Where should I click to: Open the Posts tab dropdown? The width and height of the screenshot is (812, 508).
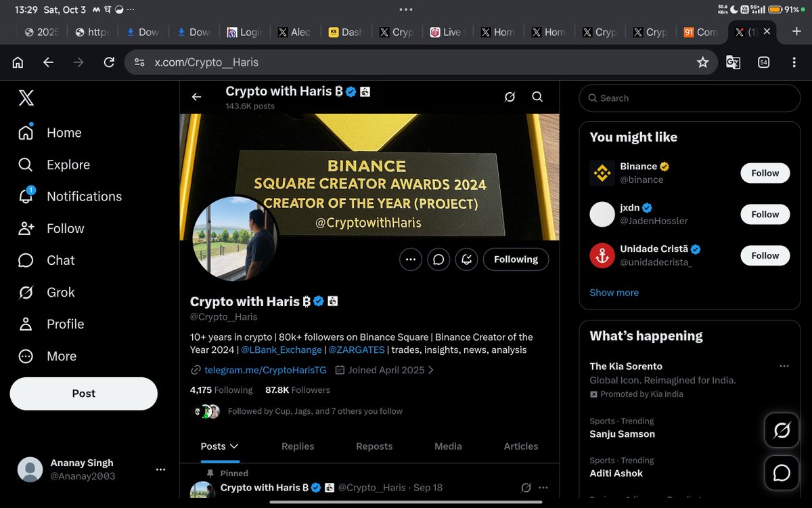click(x=220, y=446)
